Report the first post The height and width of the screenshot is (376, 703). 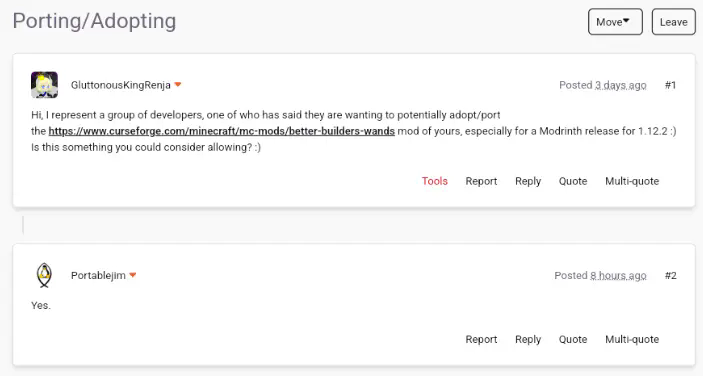481,181
